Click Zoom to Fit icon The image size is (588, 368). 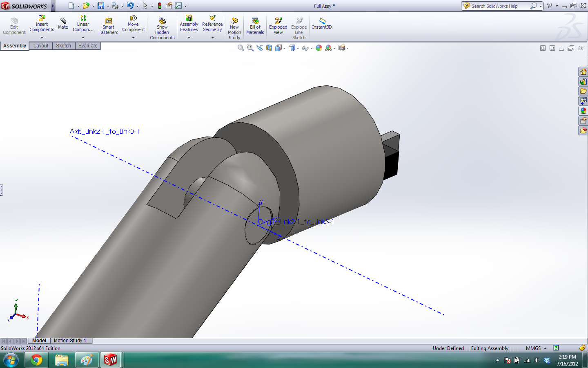[x=241, y=48]
